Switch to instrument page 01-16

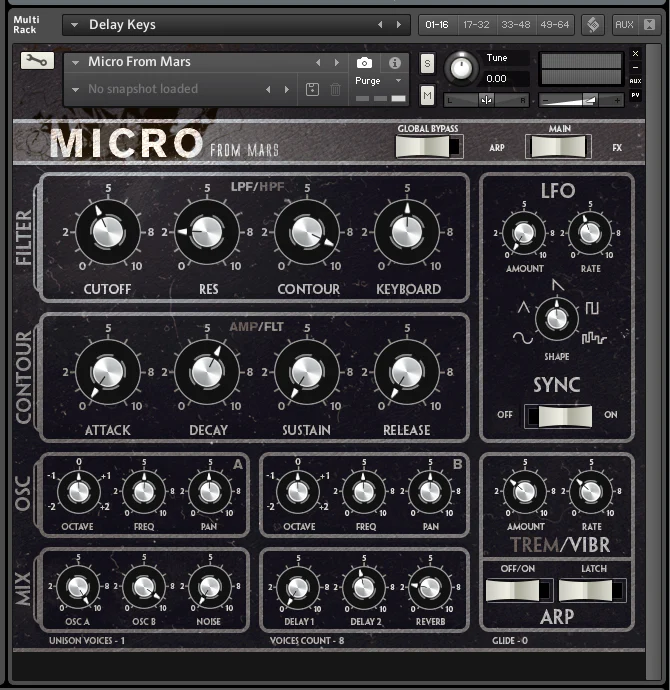point(437,25)
